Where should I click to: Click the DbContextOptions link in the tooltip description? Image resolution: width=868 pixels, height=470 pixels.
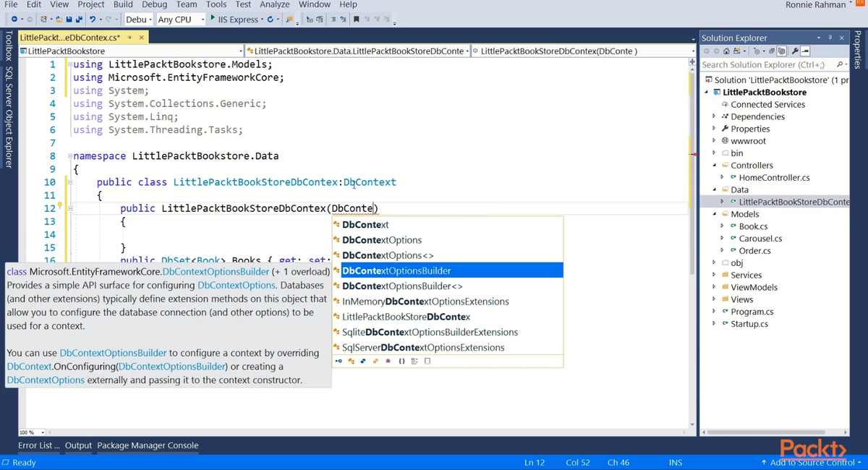tap(236, 285)
